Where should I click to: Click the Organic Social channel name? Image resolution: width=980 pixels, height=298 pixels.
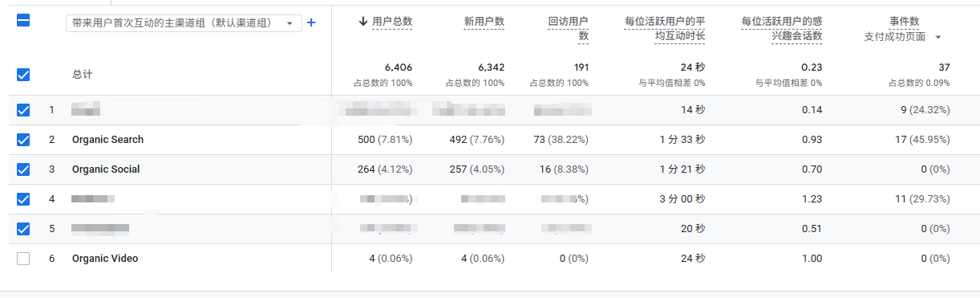coord(106,169)
